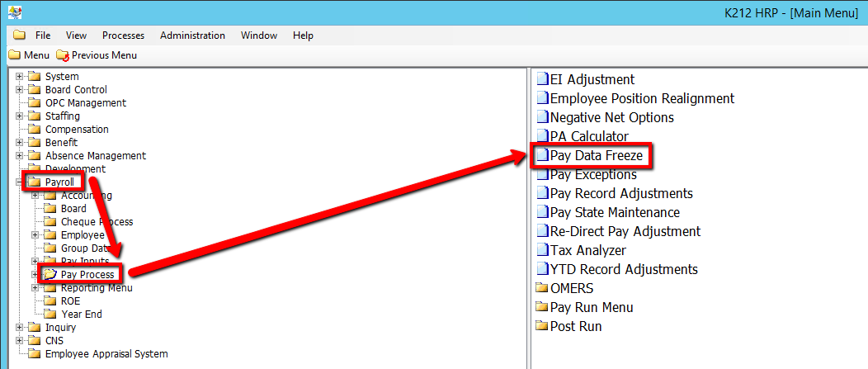Image resolution: width=868 pixels, height=369 pixels.
Task: Collapse the Payroll tree node
Action: point(19,182)
